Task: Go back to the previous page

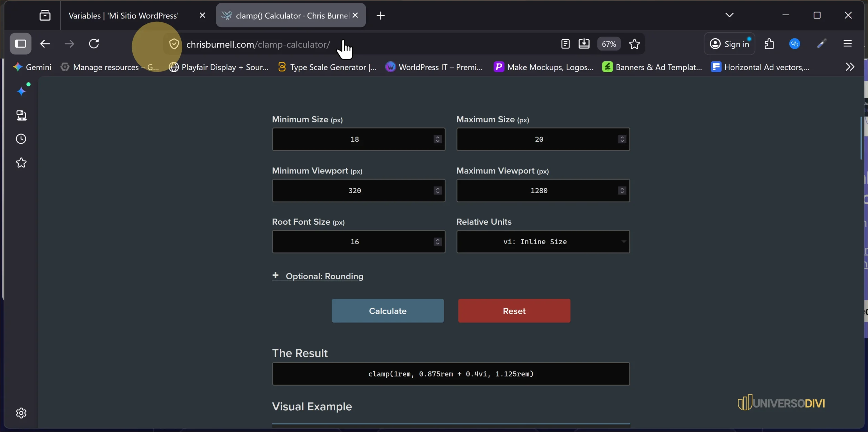Action: [45, 44]
